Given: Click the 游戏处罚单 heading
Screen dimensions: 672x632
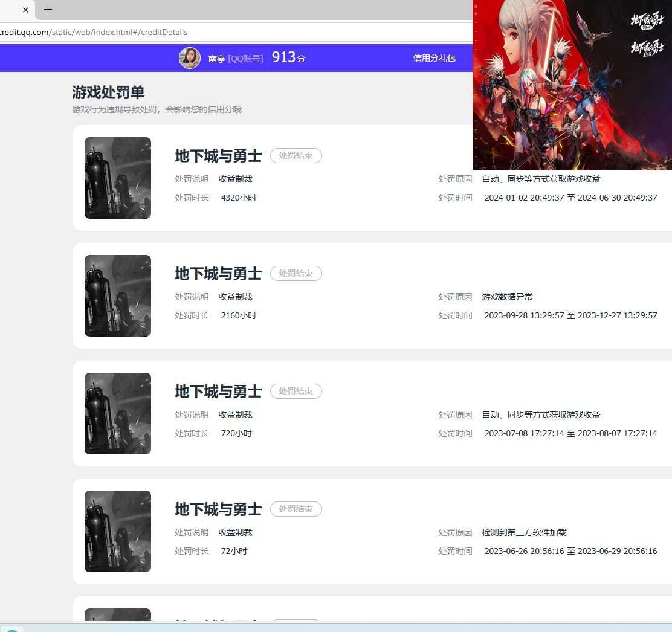Looking at the screenshot, I should [x=108, y=92].
